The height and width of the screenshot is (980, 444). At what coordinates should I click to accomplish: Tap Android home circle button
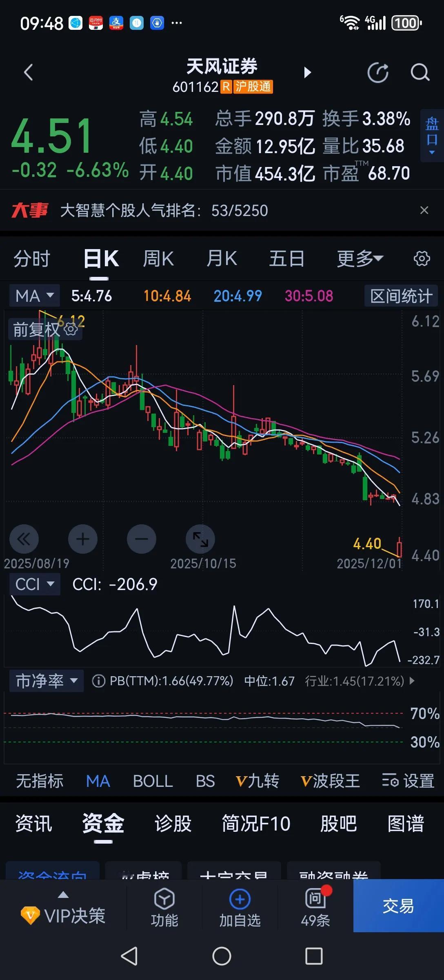222,956
